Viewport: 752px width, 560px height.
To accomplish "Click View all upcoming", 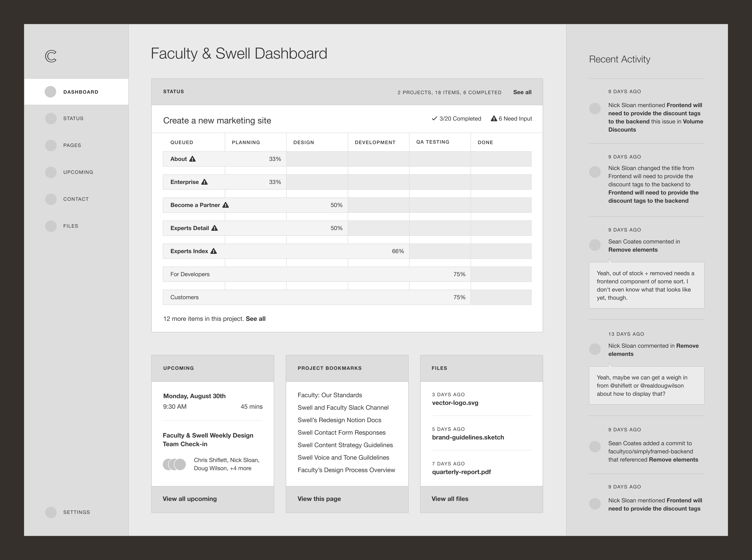I will coord(190,499).
